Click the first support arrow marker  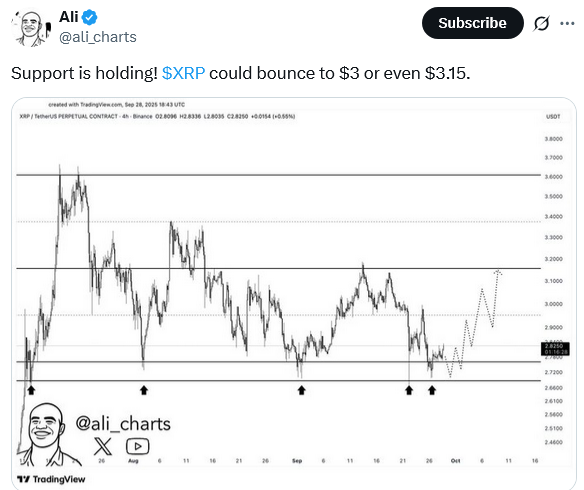(x=31, y=390)
